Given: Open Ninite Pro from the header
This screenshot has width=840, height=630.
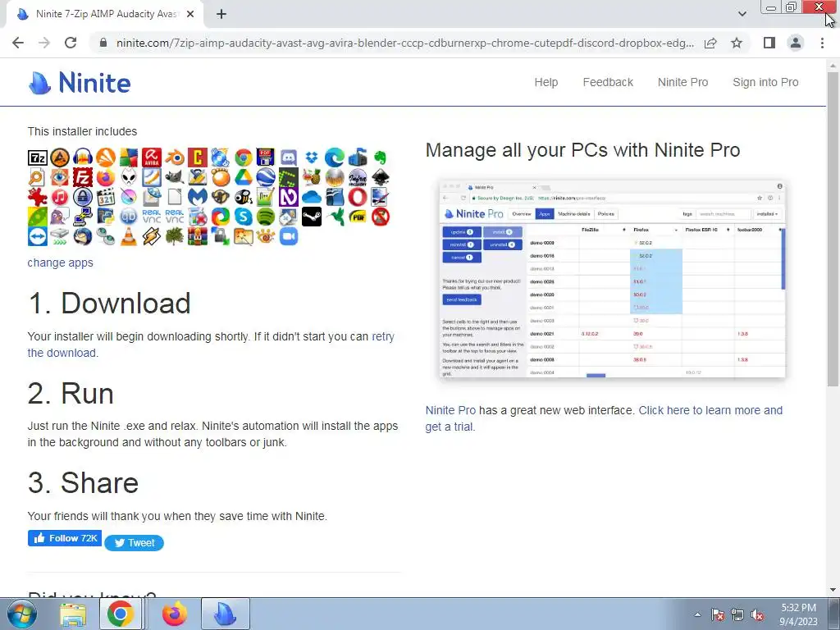Looking at the screenshot, I should [x=682, y=83].
